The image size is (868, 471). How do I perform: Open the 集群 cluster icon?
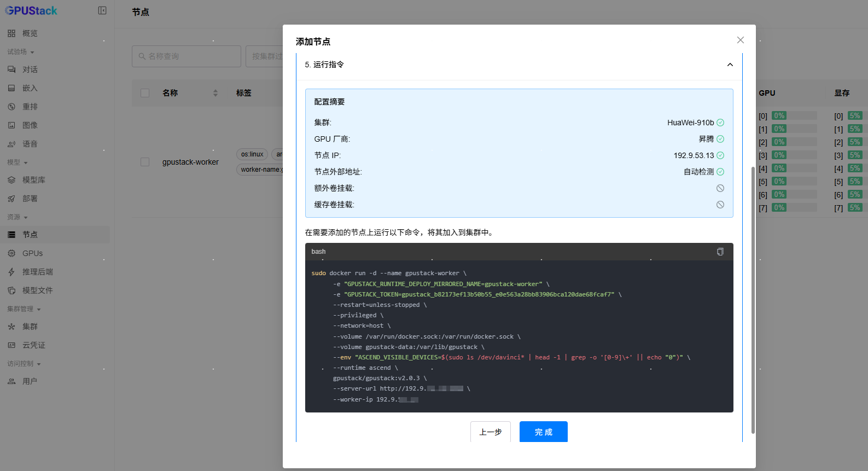(11, 327)
